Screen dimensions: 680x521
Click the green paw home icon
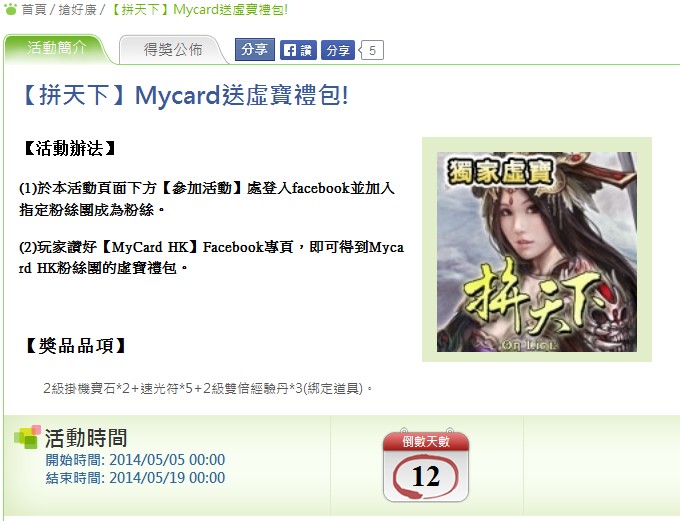pos(10,9)
